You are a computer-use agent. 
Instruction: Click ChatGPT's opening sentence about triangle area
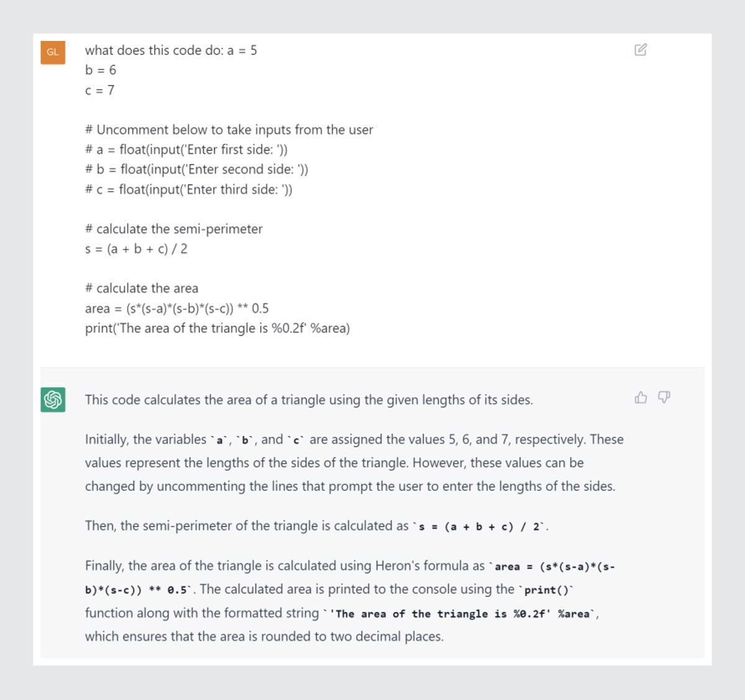coord(309,400)
